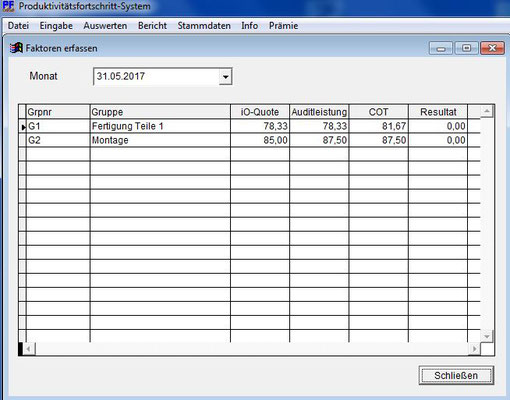Restore the Faktoren erfassen child window
Screen dimensions: 510x400
tap(467, 48)
